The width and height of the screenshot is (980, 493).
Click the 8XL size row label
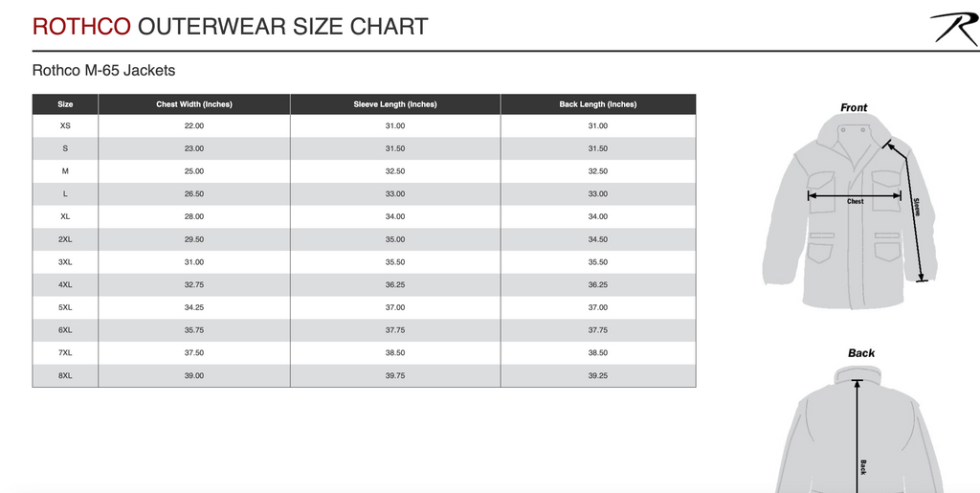pos(65,376)
